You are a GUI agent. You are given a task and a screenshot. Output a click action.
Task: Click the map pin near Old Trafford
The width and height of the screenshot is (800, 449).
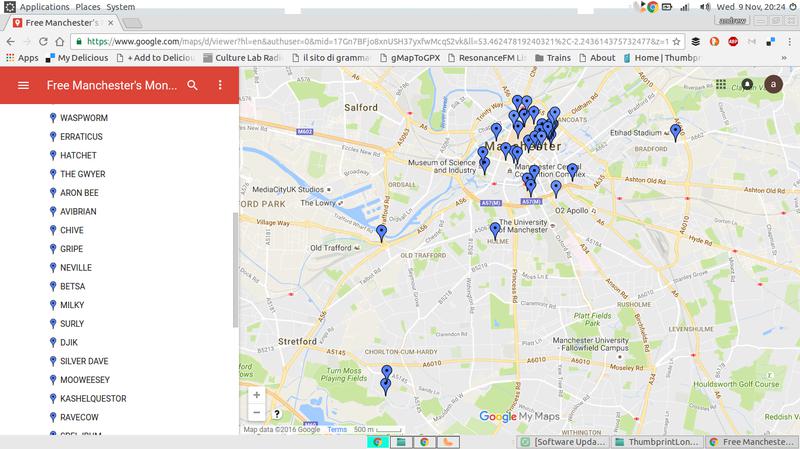click(x=382, y=233)
